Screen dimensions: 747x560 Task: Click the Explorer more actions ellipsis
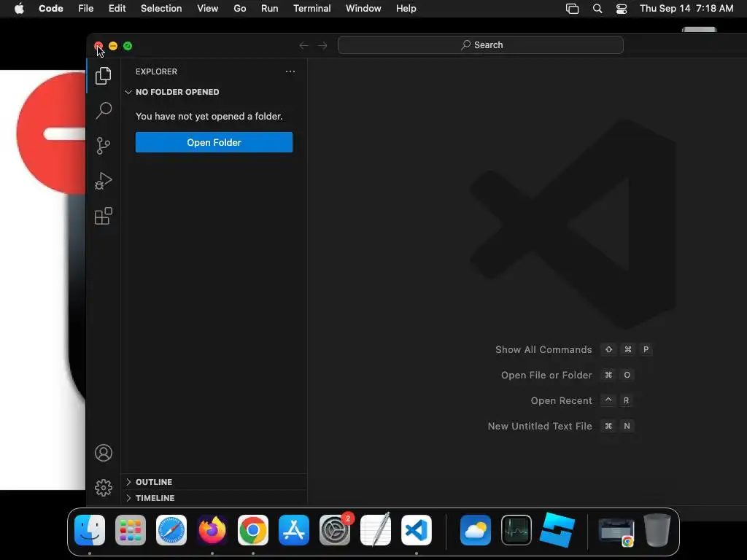(290, 71)
